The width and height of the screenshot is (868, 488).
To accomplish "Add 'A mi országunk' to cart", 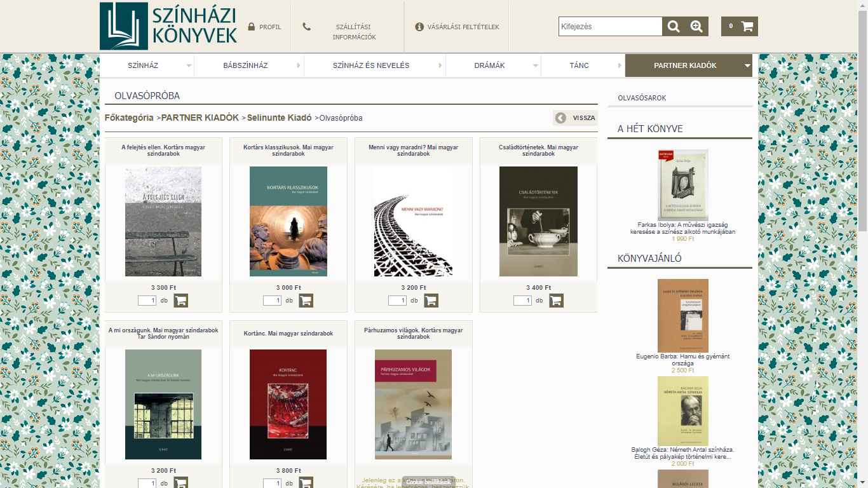I will coord(181,482).
